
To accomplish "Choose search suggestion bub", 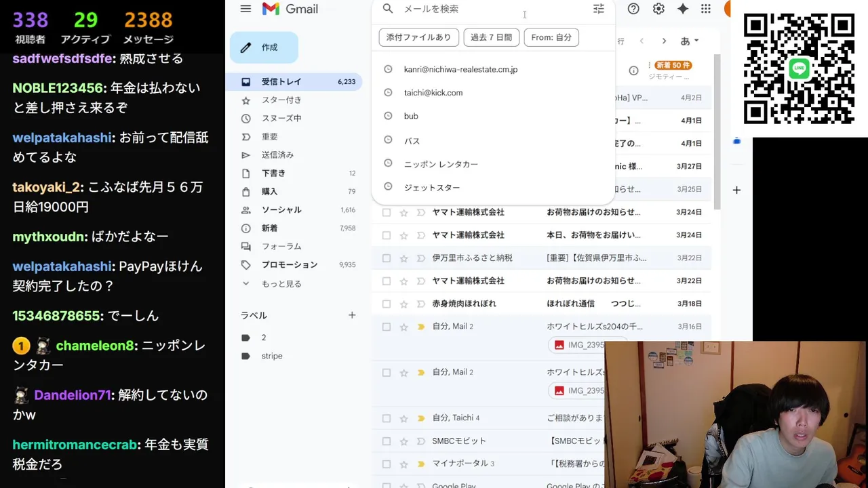I will pyautogui.click(x=493, y=116).
